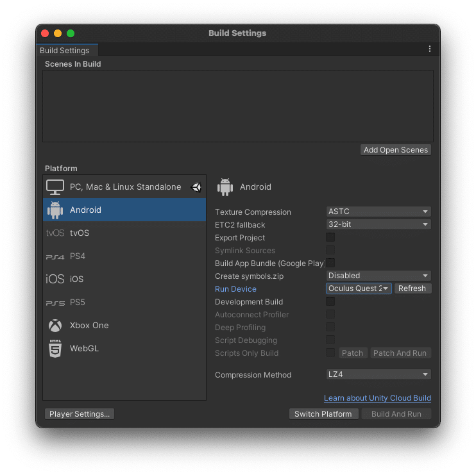Screen dimensions: 476x475
Task: Select the tvOS platform icon
Action: (55, 233)
